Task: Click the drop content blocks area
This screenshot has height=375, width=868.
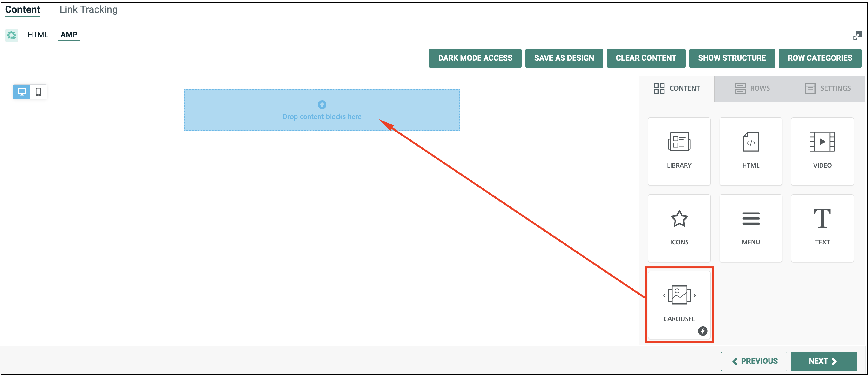Action: coord(321,110)
